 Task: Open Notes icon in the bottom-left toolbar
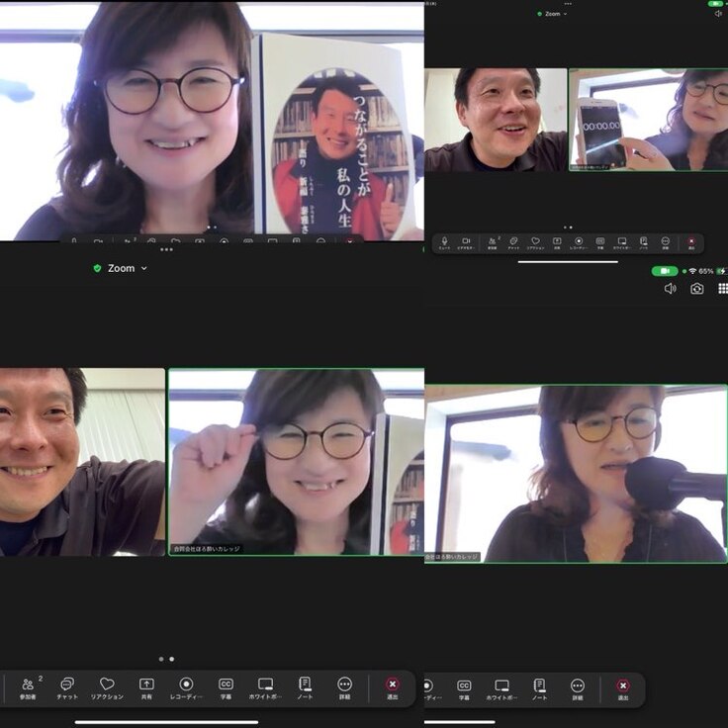305,685
